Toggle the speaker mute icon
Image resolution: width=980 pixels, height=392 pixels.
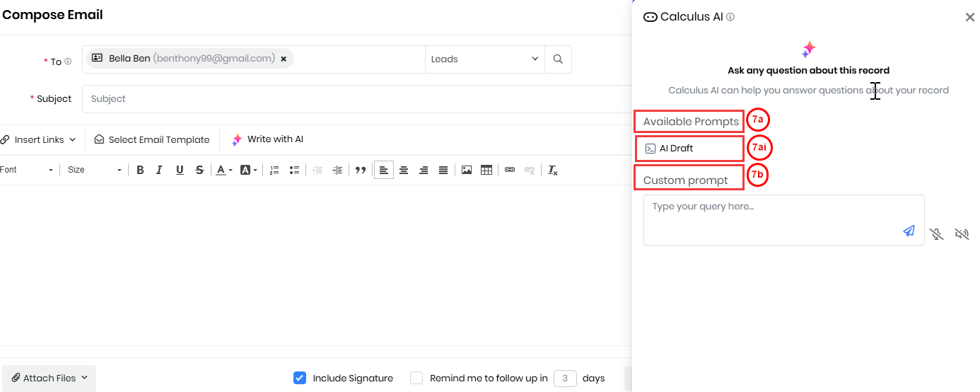pyautogui.click(x=962, y=234)
